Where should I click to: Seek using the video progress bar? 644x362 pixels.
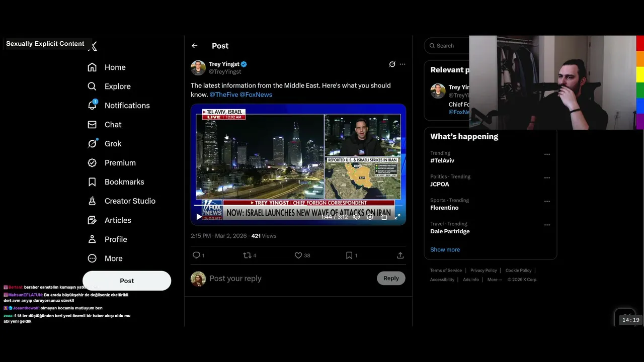click(298, 205)
